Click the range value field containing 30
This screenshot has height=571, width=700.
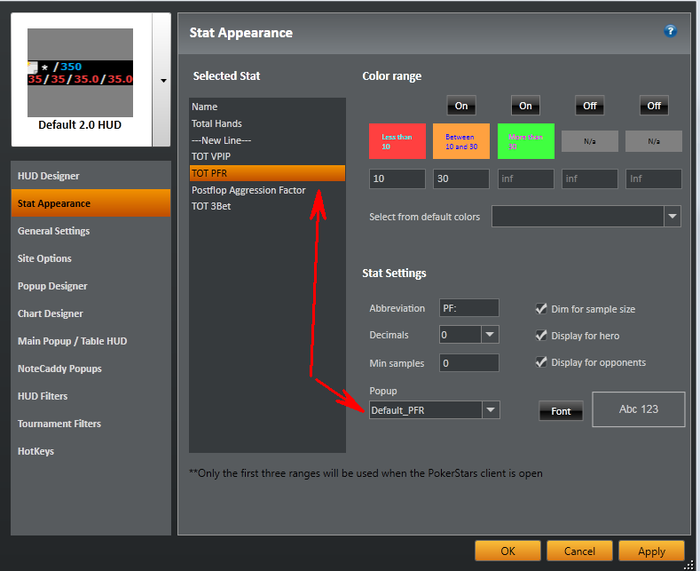[x=461, y=179]
